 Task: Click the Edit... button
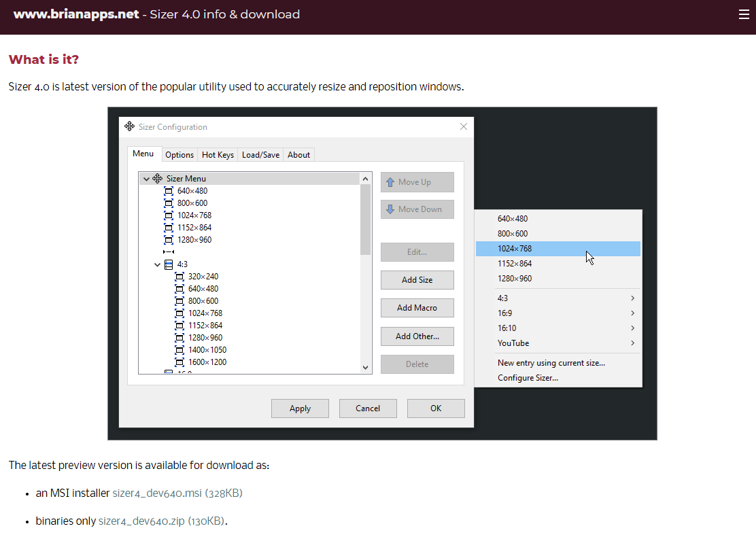pyautogui.click(x=417, y=252)
